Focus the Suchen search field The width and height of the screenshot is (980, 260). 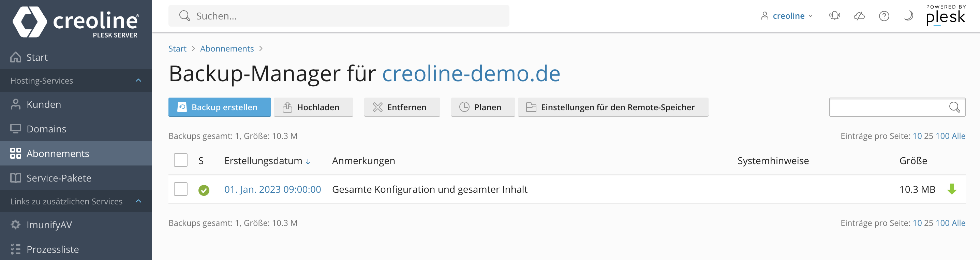point(339,16)
